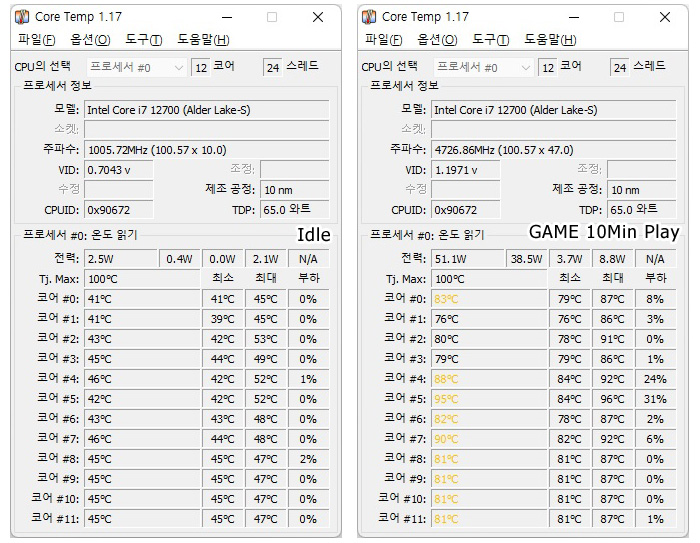Minimize the right Core Temp window
700x543 pixels.
574,17
